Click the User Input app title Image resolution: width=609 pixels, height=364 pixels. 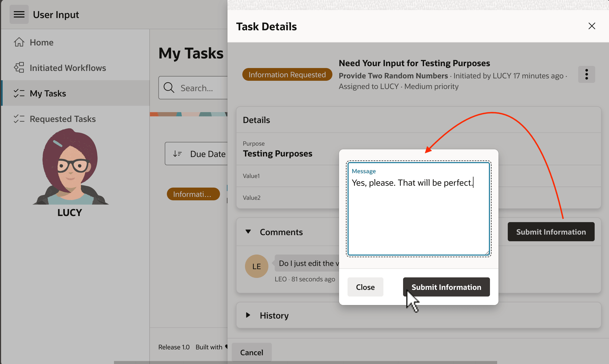(x=56, y=15)
